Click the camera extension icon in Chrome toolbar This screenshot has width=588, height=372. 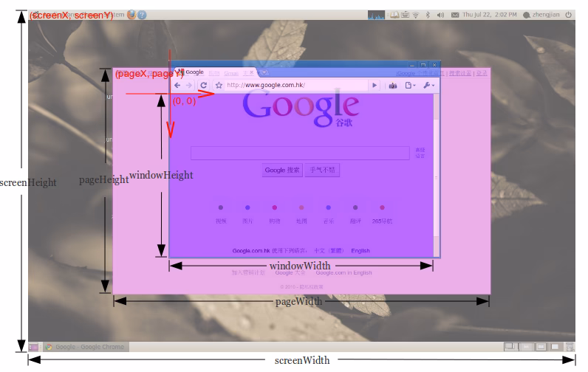(x=393, y=86)
